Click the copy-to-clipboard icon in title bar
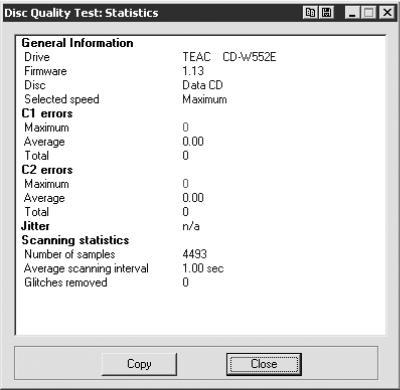 [x=310, y=13]
